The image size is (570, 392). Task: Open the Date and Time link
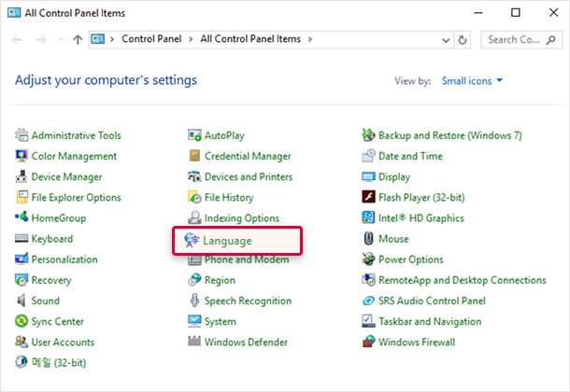pos(410,156)
